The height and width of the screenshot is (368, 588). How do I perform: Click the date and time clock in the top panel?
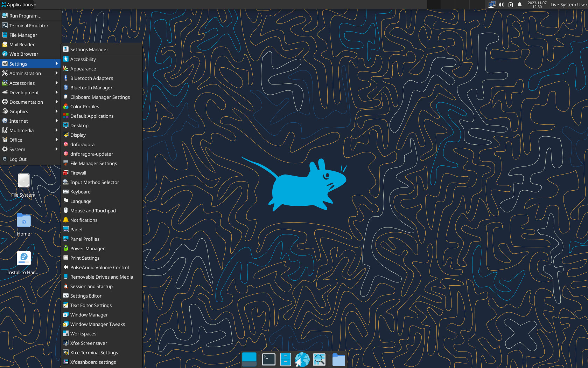tap(537, 5)
